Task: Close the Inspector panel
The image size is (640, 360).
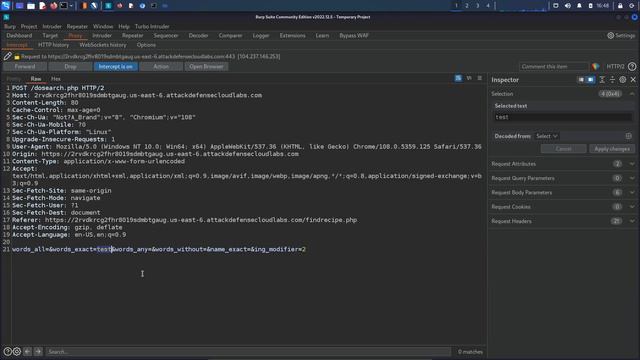Action: [x=633, y=80]
